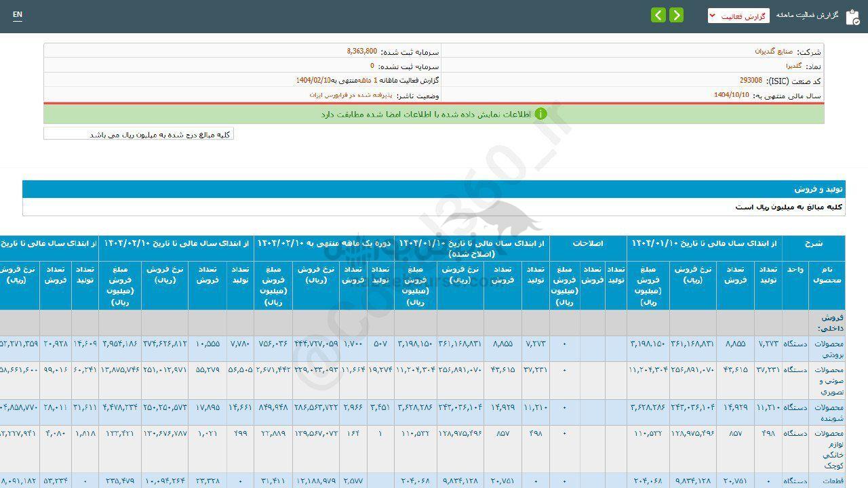The height and width of the screenshot is (488, 868).
Task: Click cumulative sales count ۵۵,۲۷۹
Action: (208, 369)
